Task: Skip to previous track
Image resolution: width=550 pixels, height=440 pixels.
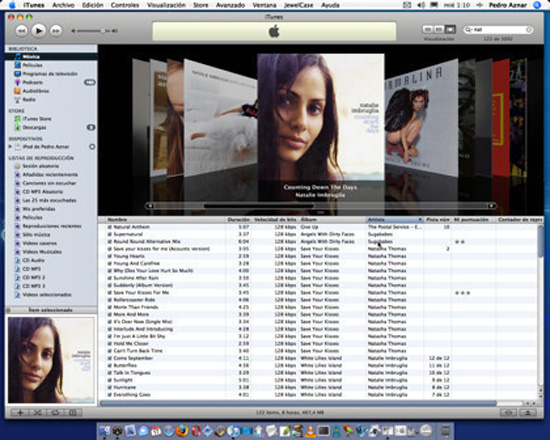Action: (x=21, y=31)
